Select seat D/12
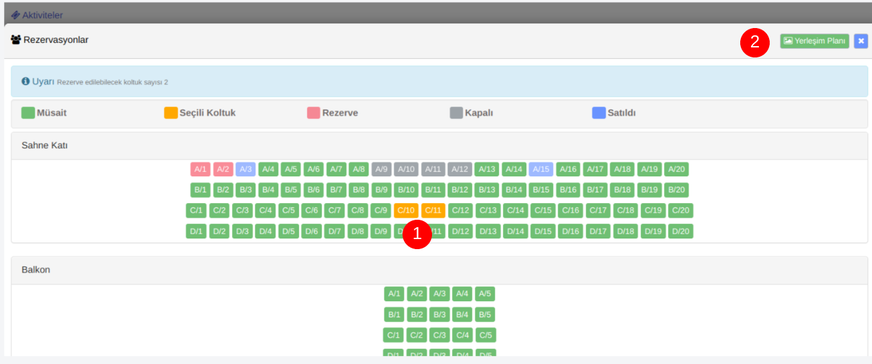872x364 pixels. coord(460,231)
